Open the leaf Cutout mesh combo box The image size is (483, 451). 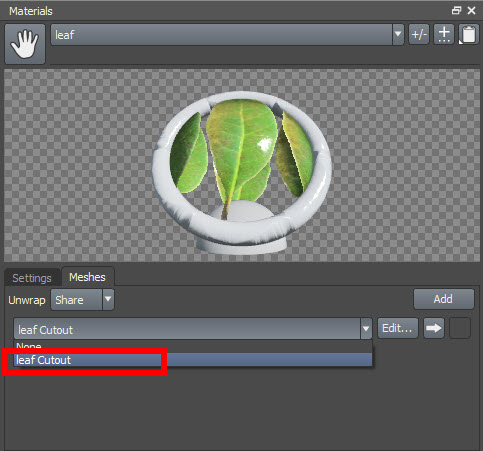click(193, 329)
